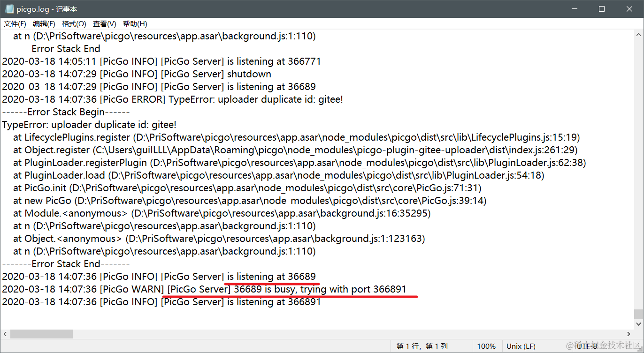Viewport: 644px width, 353px height.
Task: Open the 查看(V) menu
Action: [104, 24]
